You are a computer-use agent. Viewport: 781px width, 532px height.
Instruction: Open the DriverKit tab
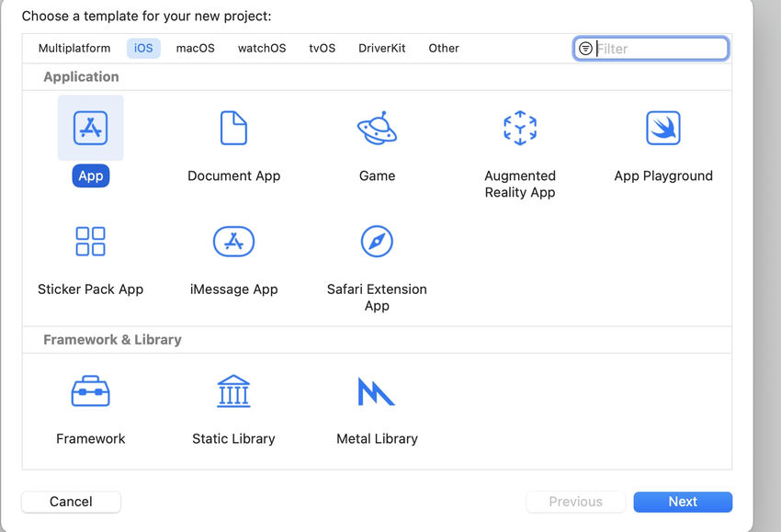click(x=382, y=49)
